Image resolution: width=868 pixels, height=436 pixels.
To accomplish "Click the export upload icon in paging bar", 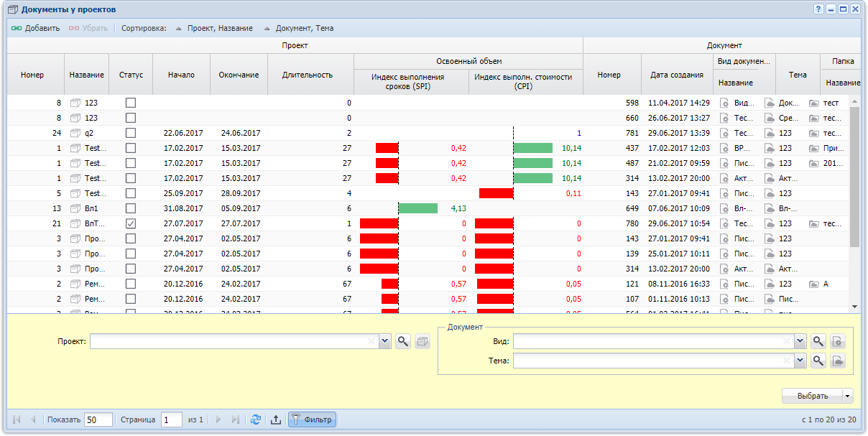I will pyautogui.click(x=275, y=419).
